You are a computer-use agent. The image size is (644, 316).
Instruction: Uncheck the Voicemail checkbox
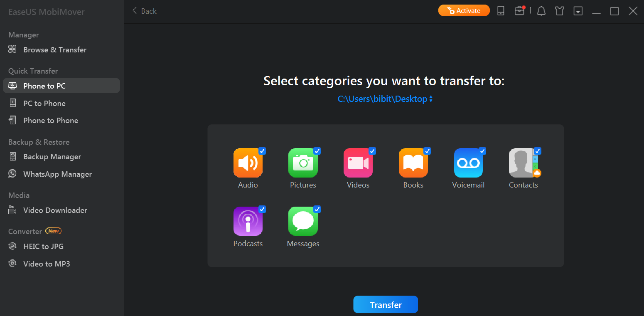coord(482,151)
